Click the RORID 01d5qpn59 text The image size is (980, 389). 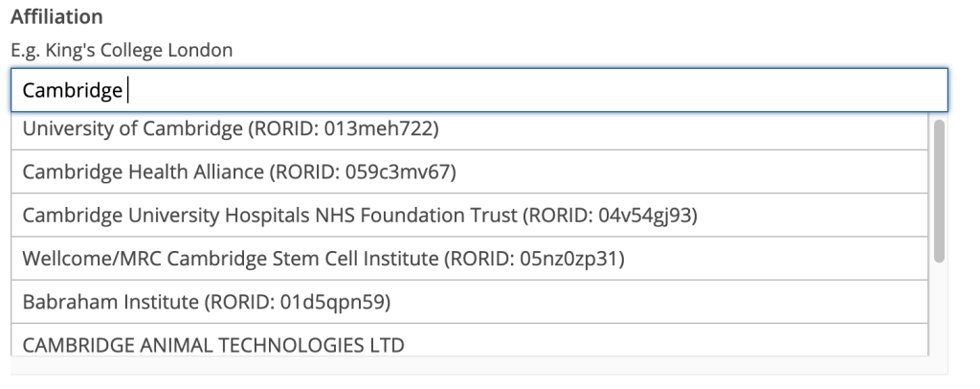point(298,302)
